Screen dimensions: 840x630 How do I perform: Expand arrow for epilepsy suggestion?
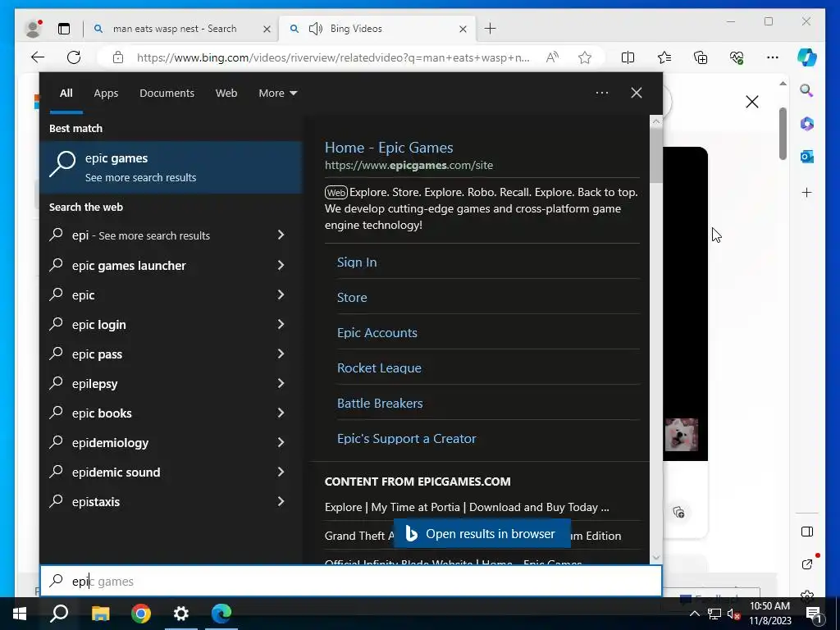(x=281, y=383)
